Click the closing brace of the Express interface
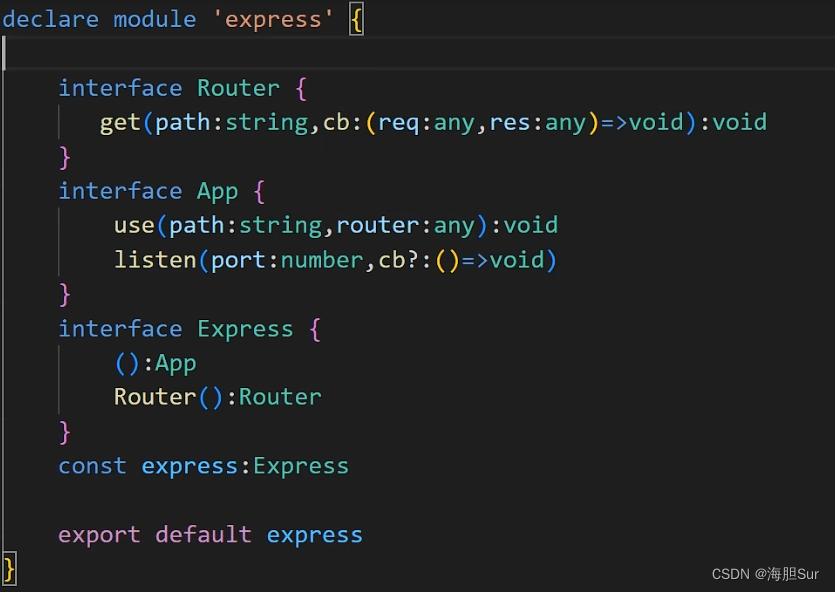The image size is (835, 592). [65, 432]
